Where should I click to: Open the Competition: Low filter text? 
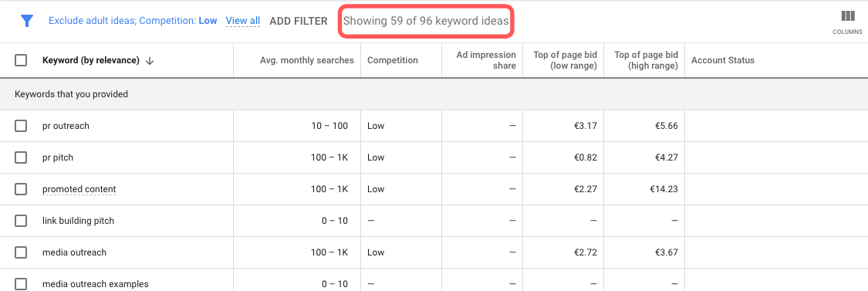coord(177,21)
